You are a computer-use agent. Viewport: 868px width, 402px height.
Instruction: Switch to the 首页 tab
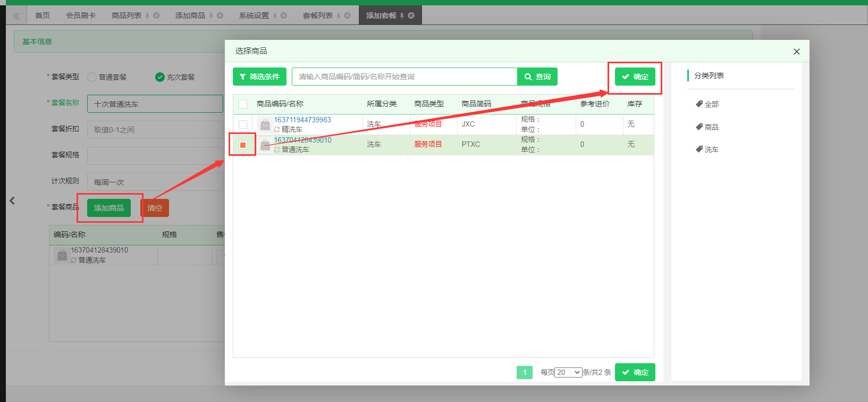(43, 15)
